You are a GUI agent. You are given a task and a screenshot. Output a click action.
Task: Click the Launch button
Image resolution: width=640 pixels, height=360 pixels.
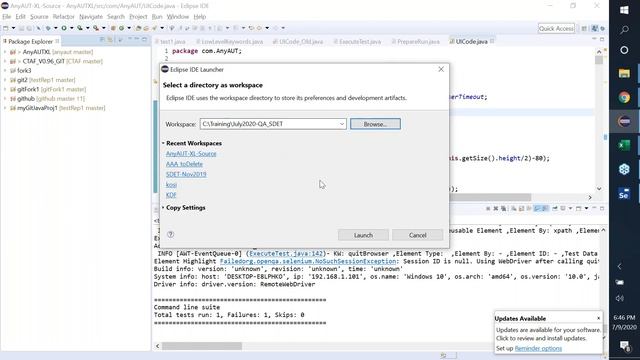[x=363, y=235]
